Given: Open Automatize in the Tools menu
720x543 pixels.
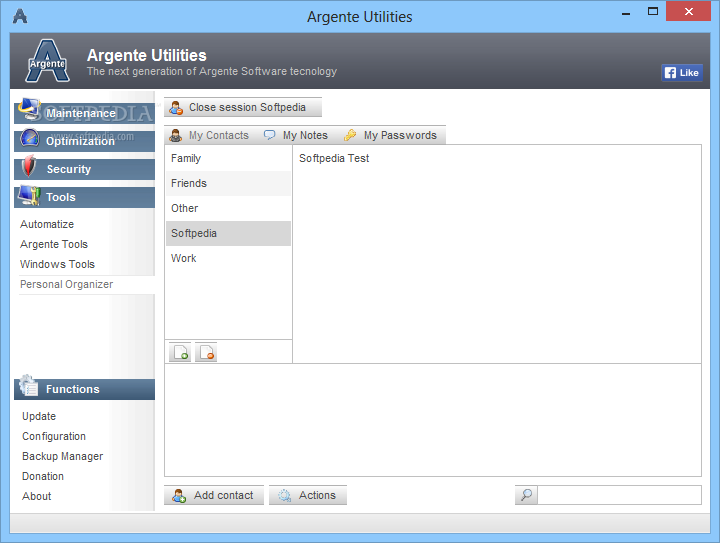Looking at the screenshot, I should (x=47, y=224).
